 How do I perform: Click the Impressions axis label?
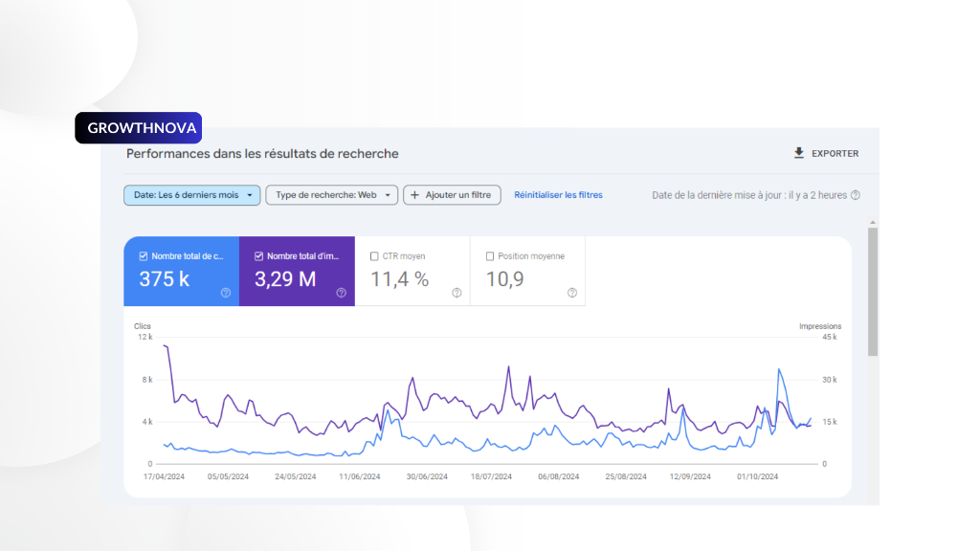(x=820, y=326)
